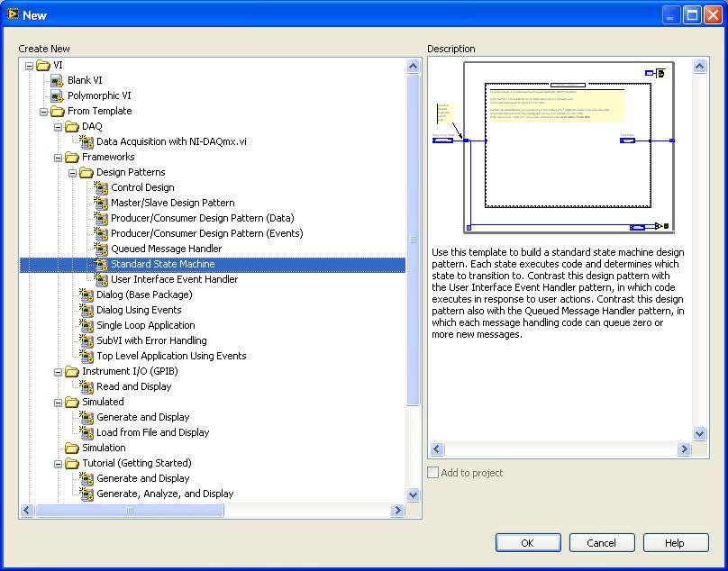Click the Polymorphic VI icon
The width and height of the screenshot is (728, 571).
tap(57, 95)
